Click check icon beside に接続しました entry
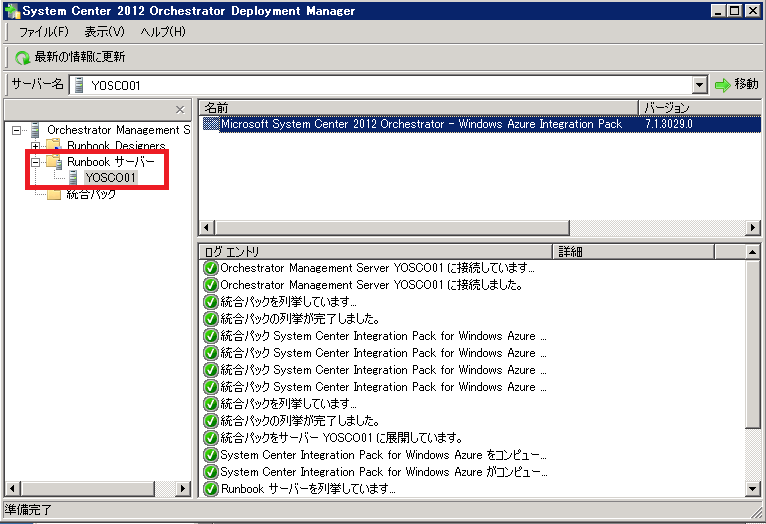 (211, 285)
